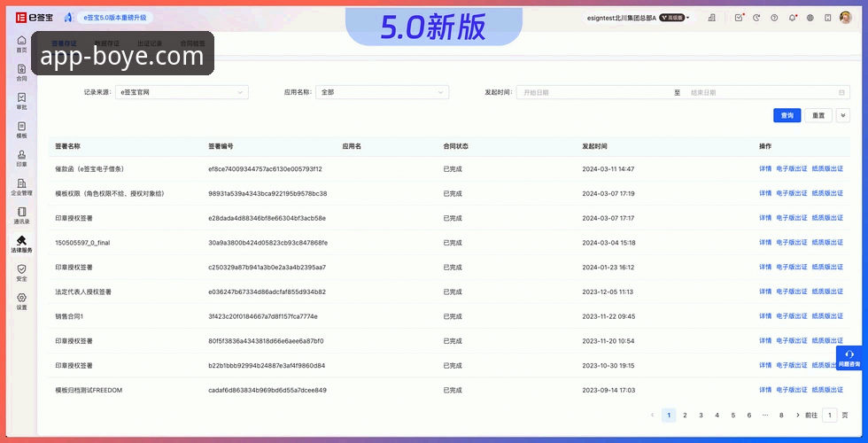Expand the 记录来源 dropdown
The width and height of the screenshot is (868, 443).
point(182,92)
